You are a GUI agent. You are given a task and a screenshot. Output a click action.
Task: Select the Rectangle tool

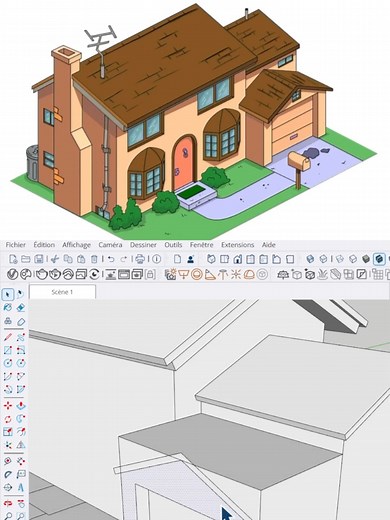(8, 350)
